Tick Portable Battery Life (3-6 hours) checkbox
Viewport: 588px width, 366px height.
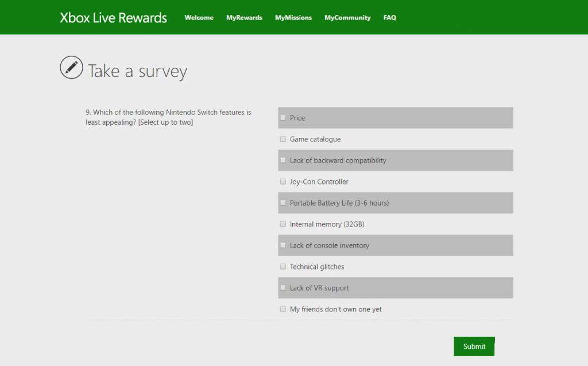click(x=283, y=203)
